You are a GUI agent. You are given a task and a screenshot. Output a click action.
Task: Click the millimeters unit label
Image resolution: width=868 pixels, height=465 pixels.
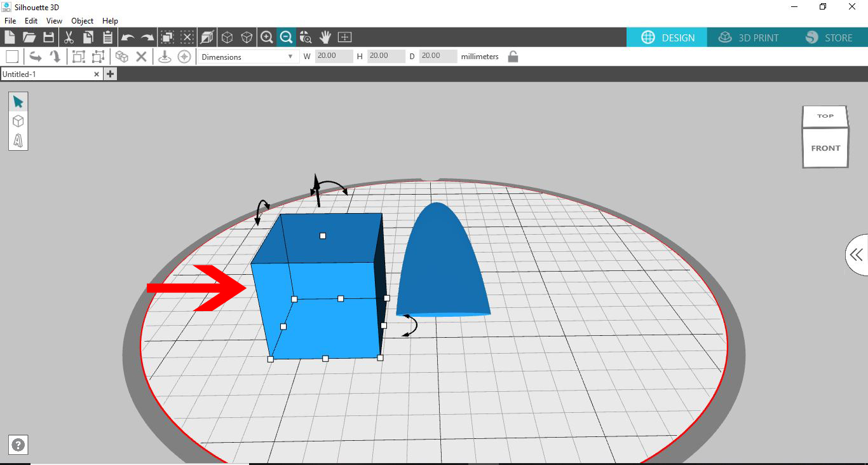point(480,57)
